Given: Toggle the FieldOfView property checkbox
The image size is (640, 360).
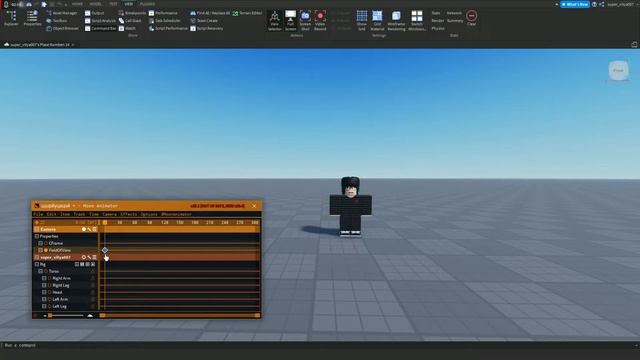Looking at the screenshot, I should click(40, 250).
